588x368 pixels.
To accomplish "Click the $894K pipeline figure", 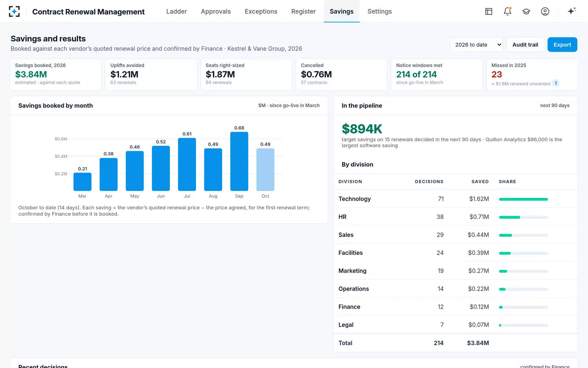I will tap(362, 129).
